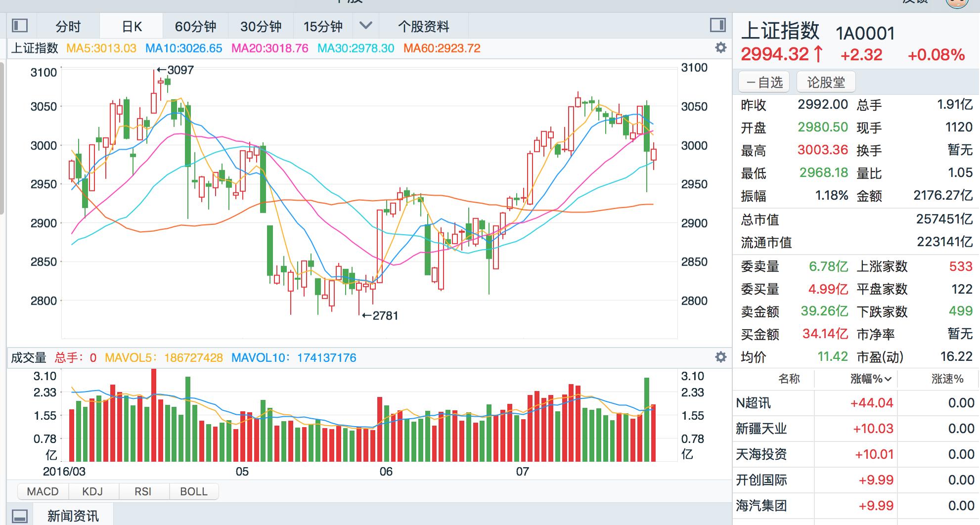Toggle the left sidebar panel icon
980x525 pixels.
(20, 26)
